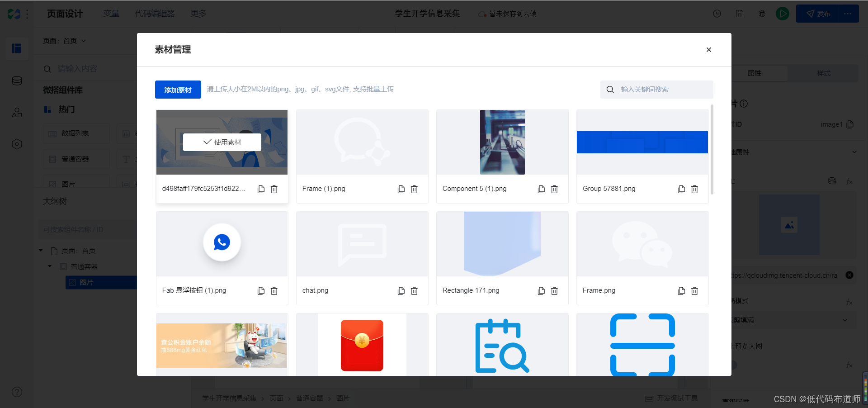Copy link of Frame (1).png
This screenshot has width=868, height=408.
click(x=401, y=189)
